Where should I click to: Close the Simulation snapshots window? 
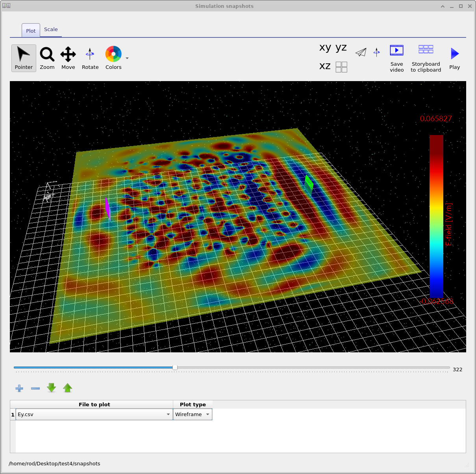click(470, 6)
